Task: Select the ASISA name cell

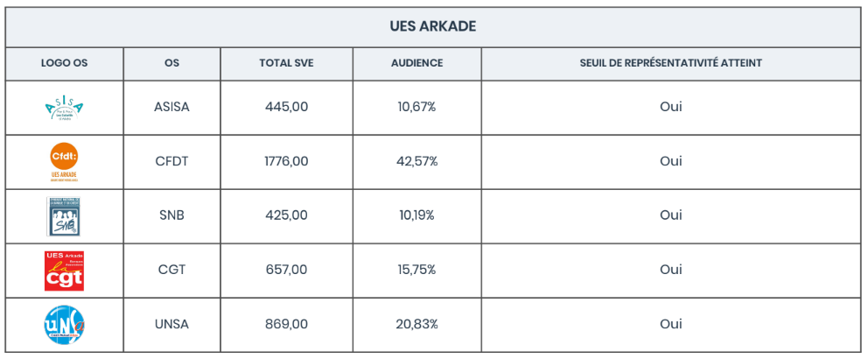Action: (x=171, y=107)
